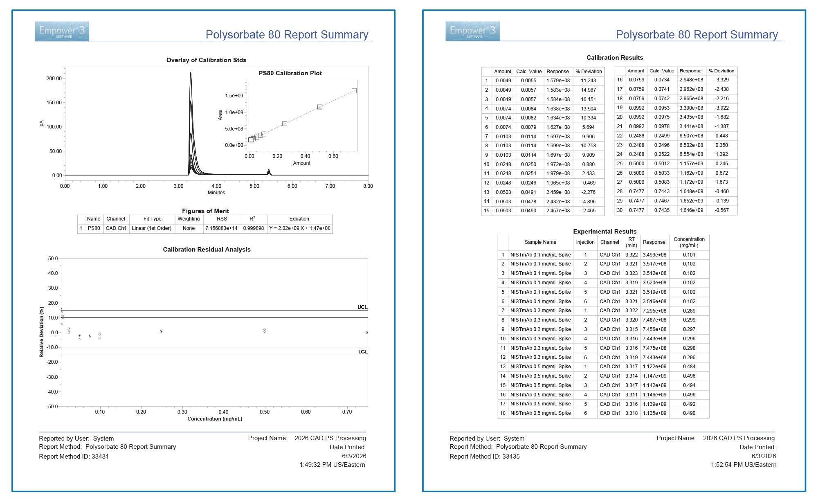Select response value '6.554e+08'

click(x=691, y=154)
